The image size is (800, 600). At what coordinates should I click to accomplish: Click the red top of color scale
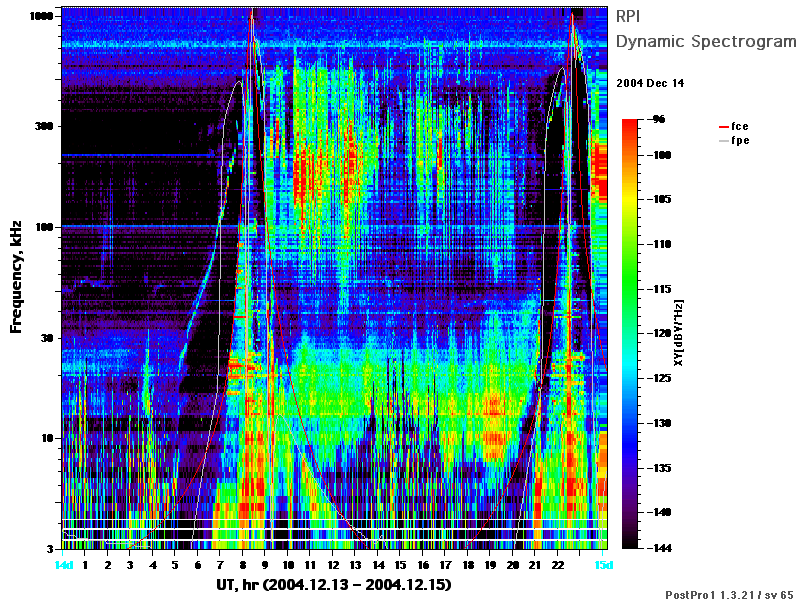[x=630, y=123]
